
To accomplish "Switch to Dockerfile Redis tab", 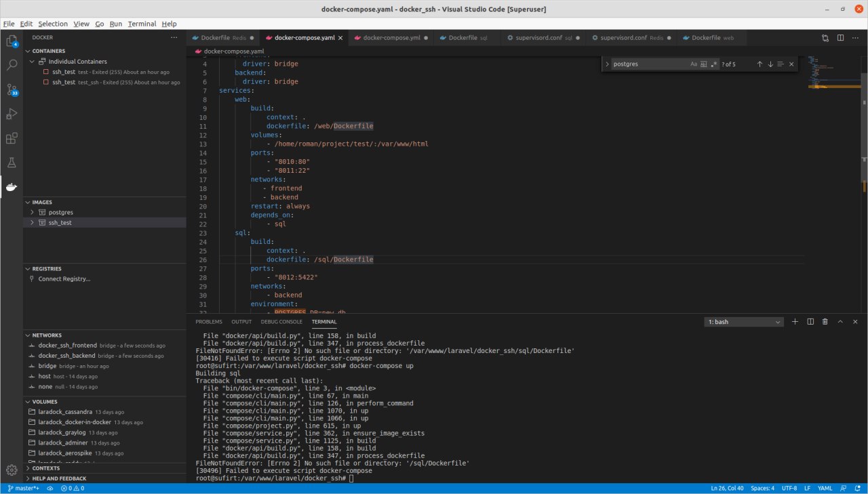I will click(x=223, y=38).
